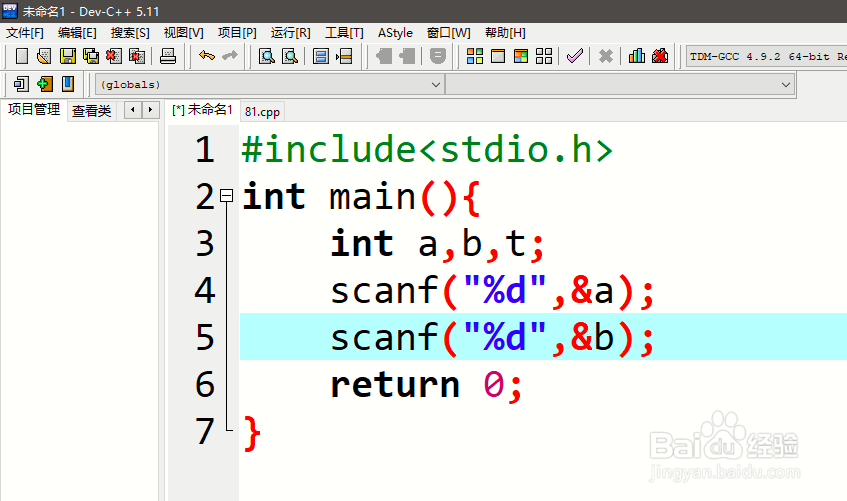Viewport: 847px width, 501px height.
Task: Run the program with the Run icon
Action: (x=498, y=56)
